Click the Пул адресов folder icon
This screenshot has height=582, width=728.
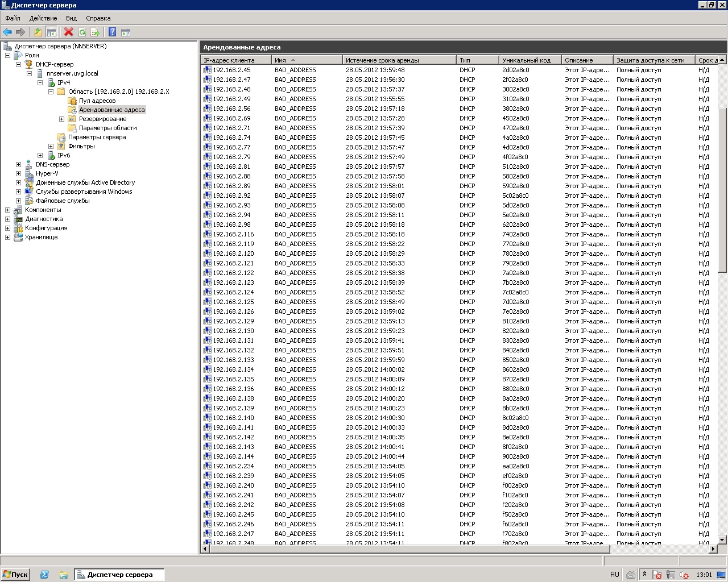(72, 101)
